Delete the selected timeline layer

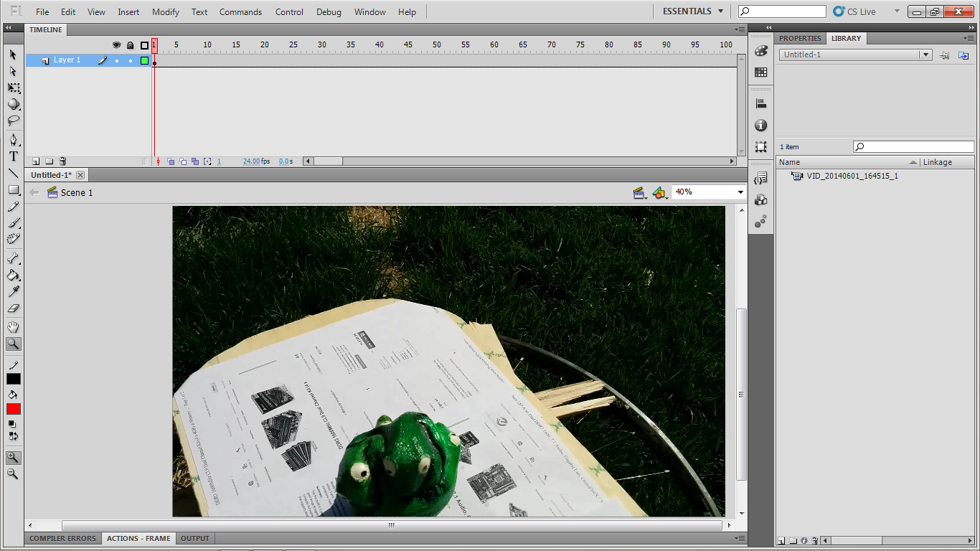pos(62,161)
